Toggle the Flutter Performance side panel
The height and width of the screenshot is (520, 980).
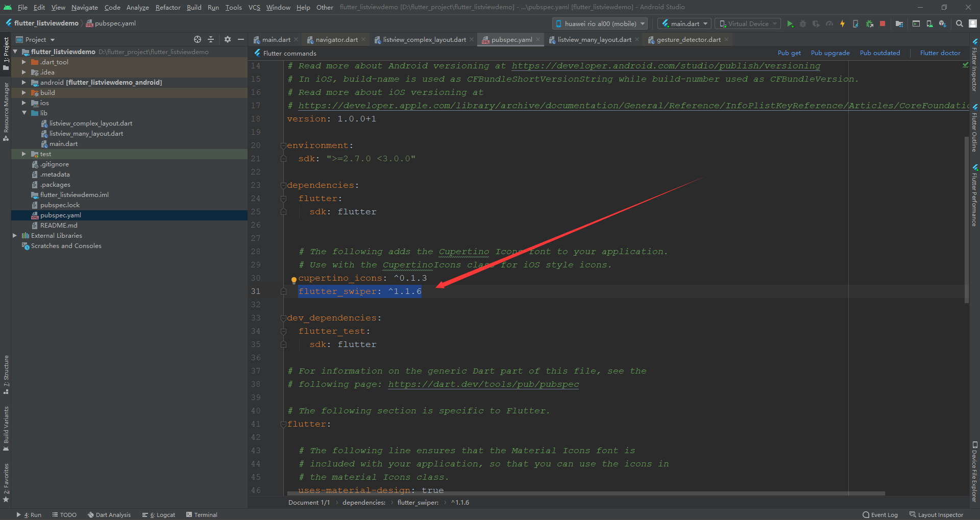pos(974,195)
